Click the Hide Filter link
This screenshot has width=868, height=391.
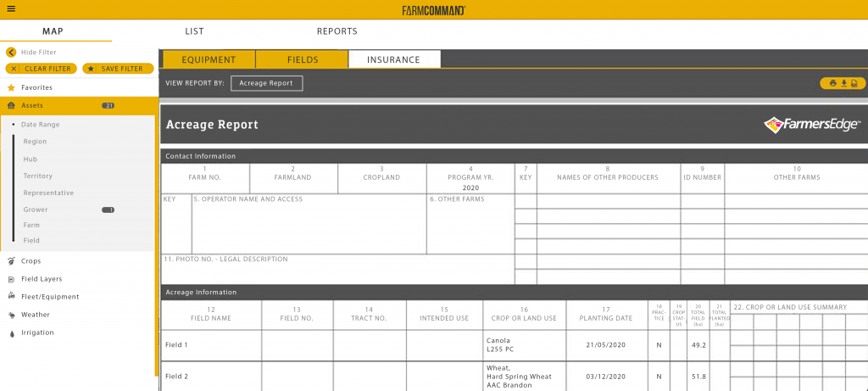(39, 52)
